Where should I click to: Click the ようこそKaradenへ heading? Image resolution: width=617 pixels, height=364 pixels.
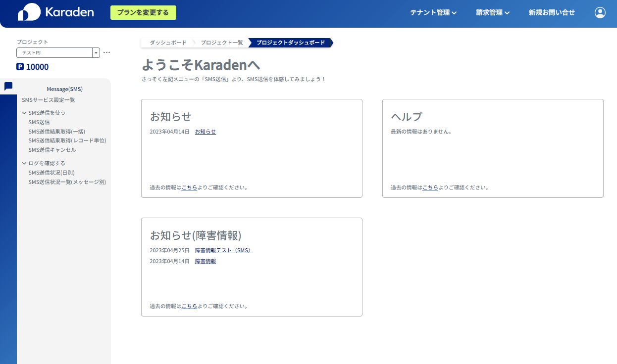[201, 65]
